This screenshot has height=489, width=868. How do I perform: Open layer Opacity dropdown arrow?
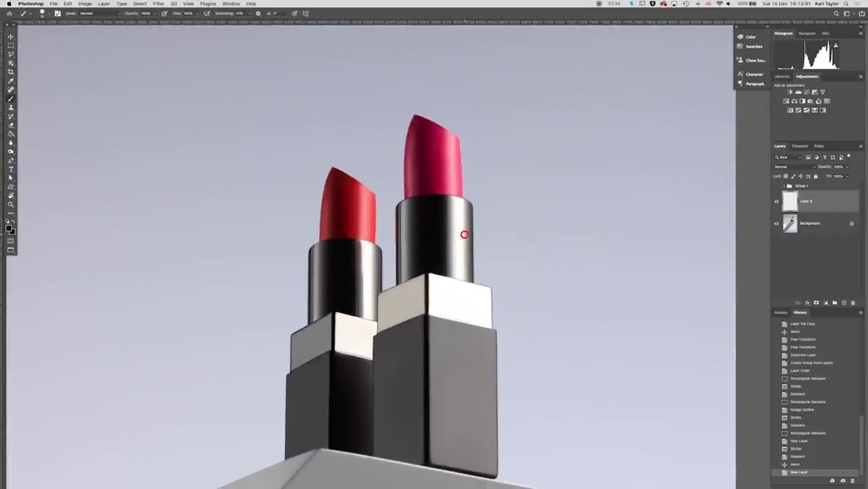(847, 166)
